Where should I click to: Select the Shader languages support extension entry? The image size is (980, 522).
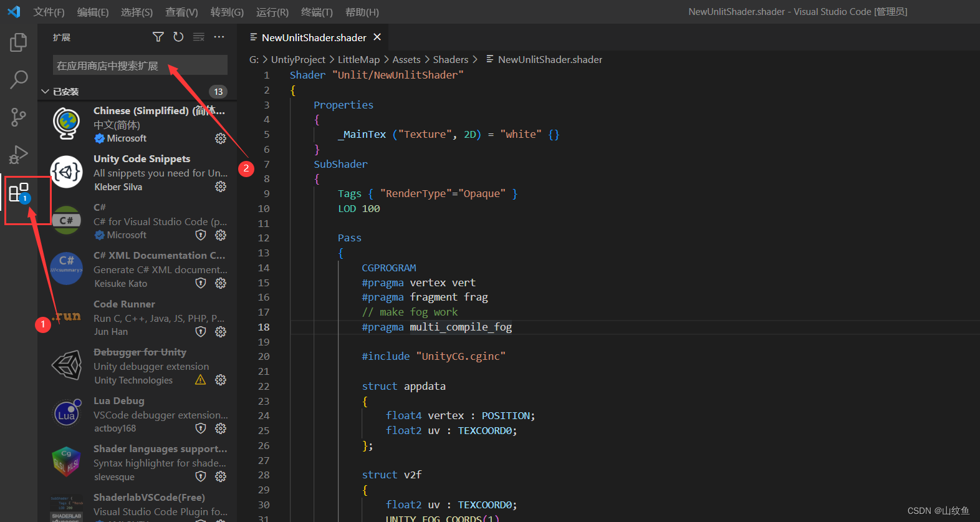pyautogui.click(x=137, y=463)
